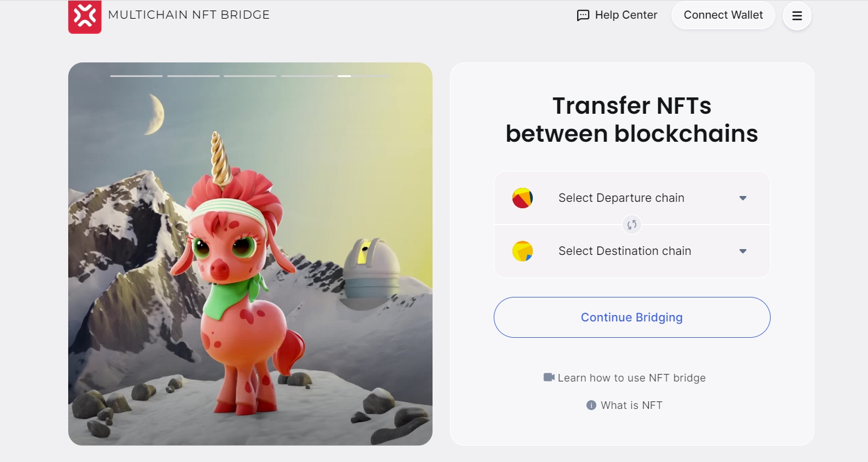Click the destination chain colored logo
The height and width of the screenshot is (462, 868).
tap(522, 251)
